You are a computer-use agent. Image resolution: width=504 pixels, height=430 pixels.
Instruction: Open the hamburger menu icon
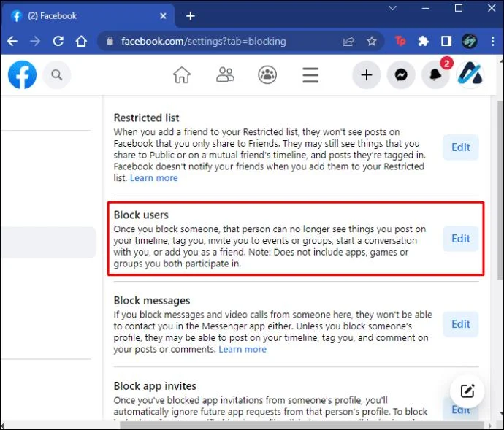310,75
